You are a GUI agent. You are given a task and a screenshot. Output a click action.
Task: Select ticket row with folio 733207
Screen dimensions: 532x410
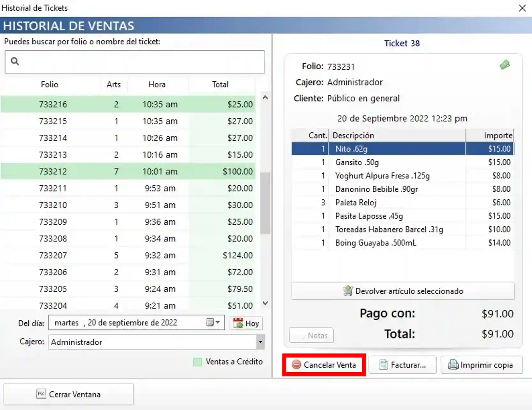128,255
